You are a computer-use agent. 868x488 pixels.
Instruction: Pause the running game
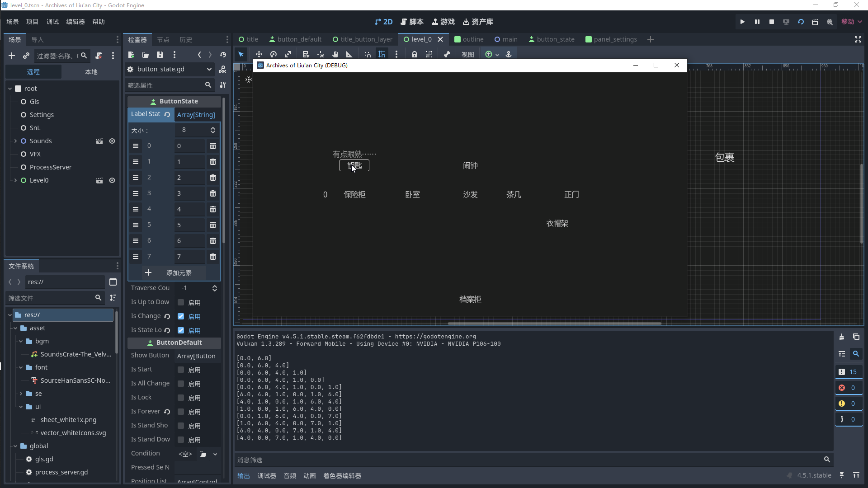pyautogui.click(x=757, y=22)
